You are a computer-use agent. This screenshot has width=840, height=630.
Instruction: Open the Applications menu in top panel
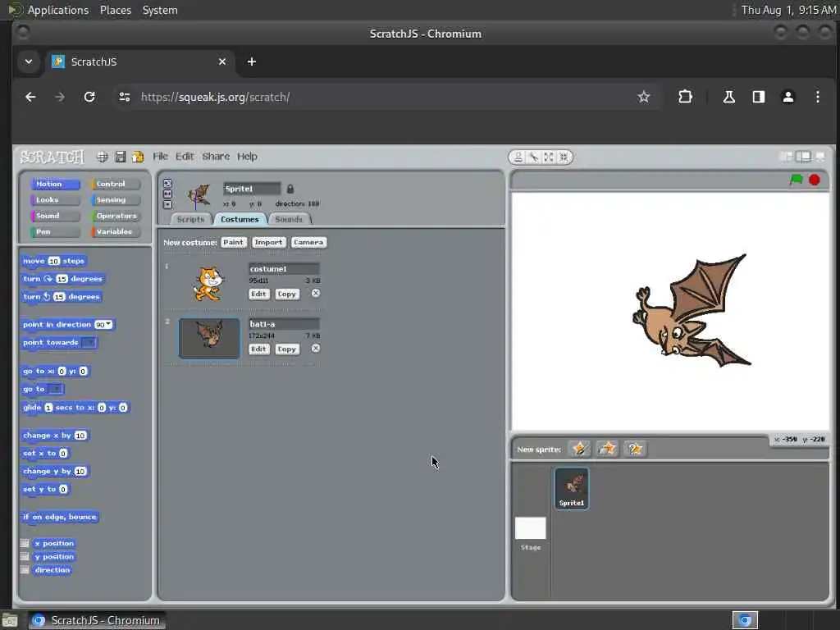pos(58,10)
